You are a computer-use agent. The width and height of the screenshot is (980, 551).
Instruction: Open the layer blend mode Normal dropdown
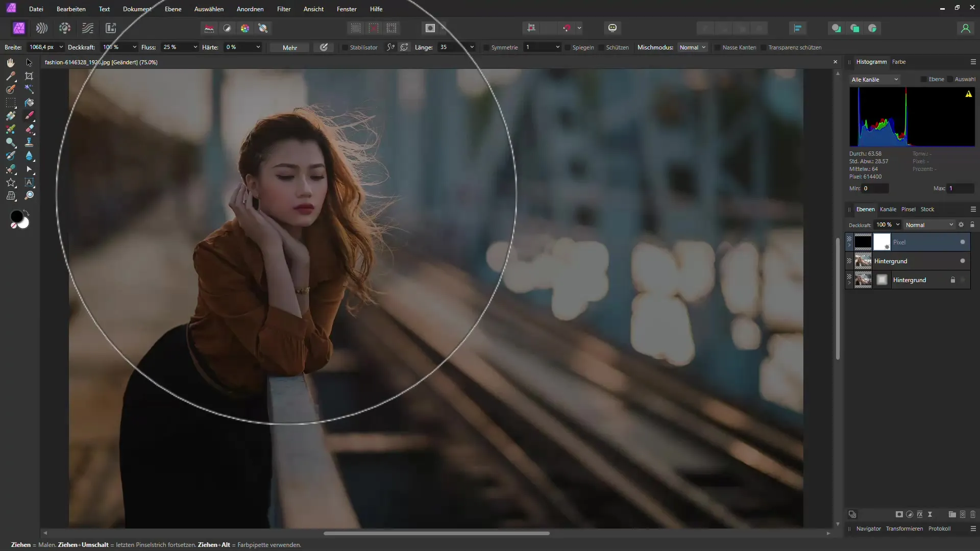tap(929, 225)
